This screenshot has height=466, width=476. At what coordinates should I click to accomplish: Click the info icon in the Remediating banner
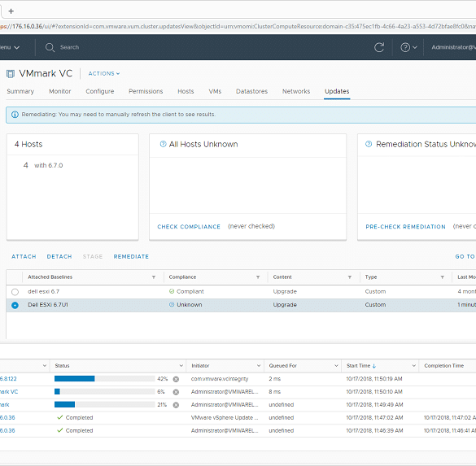[15, 115]
